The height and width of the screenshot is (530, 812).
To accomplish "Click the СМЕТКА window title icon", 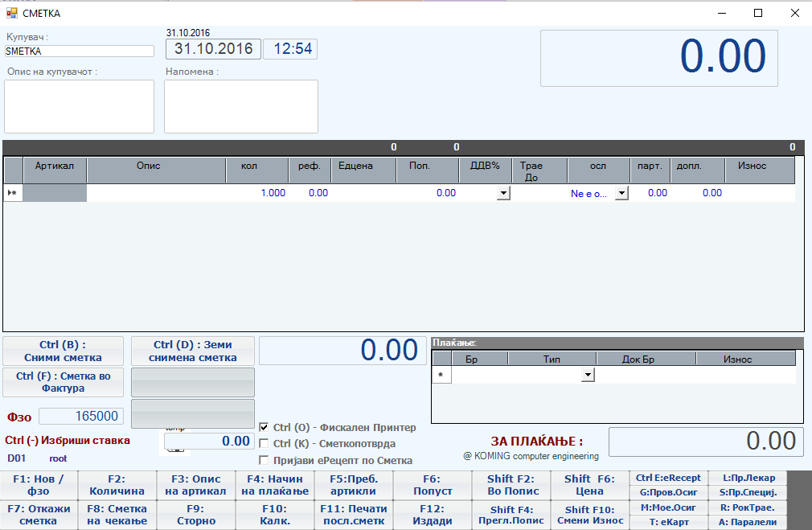I will coord(12,13).
